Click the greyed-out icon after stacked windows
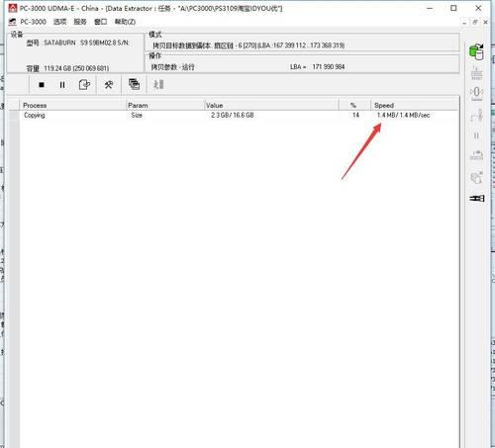This screenshot has height=448, width=495. (158, 84)
